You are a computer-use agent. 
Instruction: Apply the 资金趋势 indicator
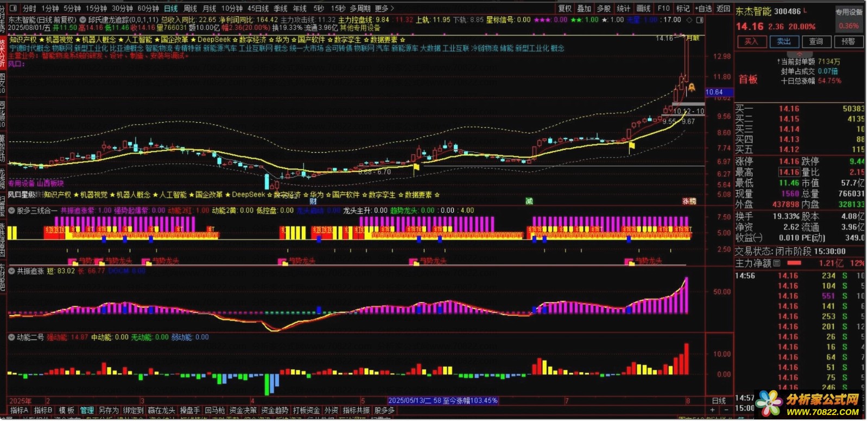275,410
